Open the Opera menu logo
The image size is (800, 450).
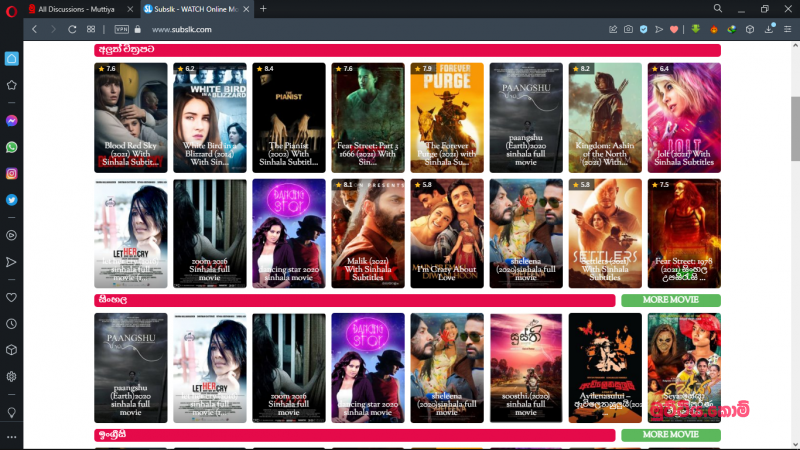(11, 10)
